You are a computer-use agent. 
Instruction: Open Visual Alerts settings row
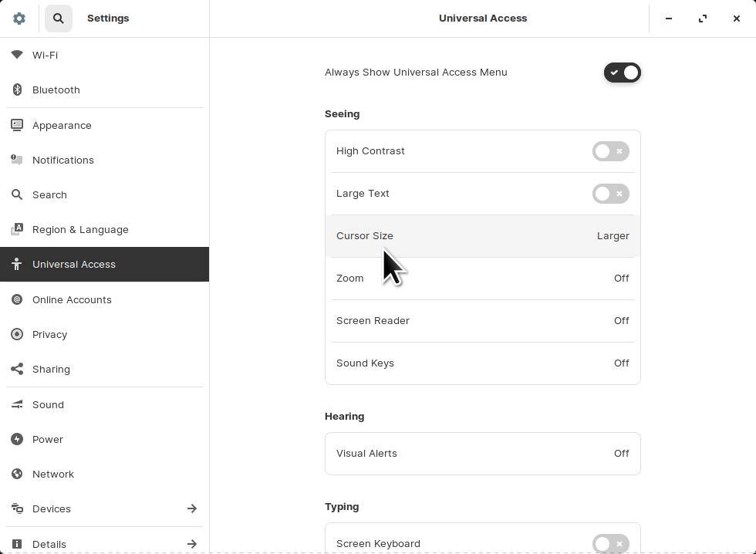[482, 454]
